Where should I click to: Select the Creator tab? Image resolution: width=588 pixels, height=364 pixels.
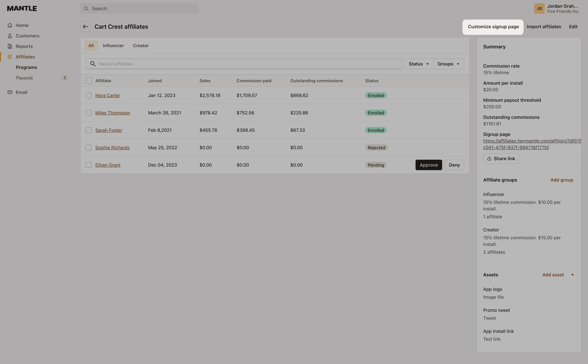pyautogui.click(x=141, y=45)
